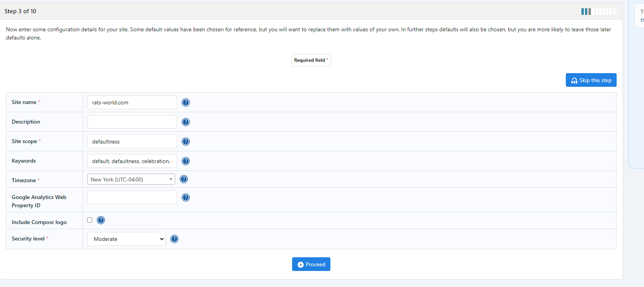644x287 pixels.
Task: Click the Keywords text field
Action: point(132,161)
